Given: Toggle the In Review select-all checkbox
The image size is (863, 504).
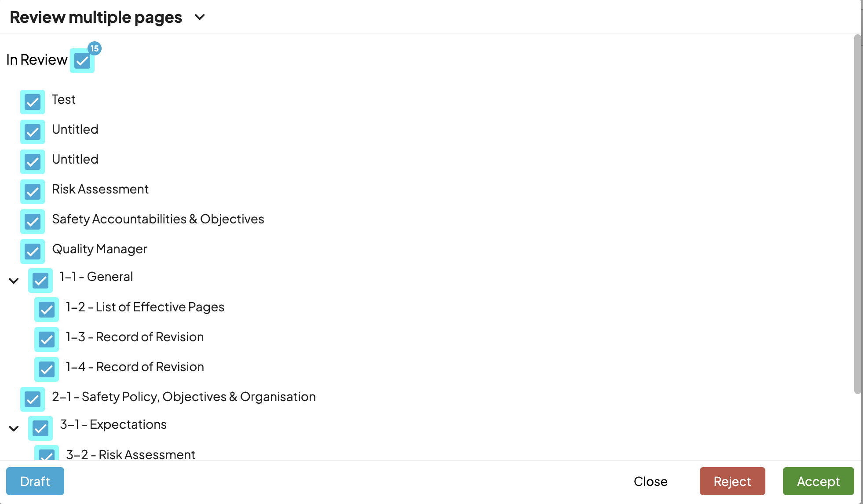Looking at the screenshot, I should click(x=82, y=62).
